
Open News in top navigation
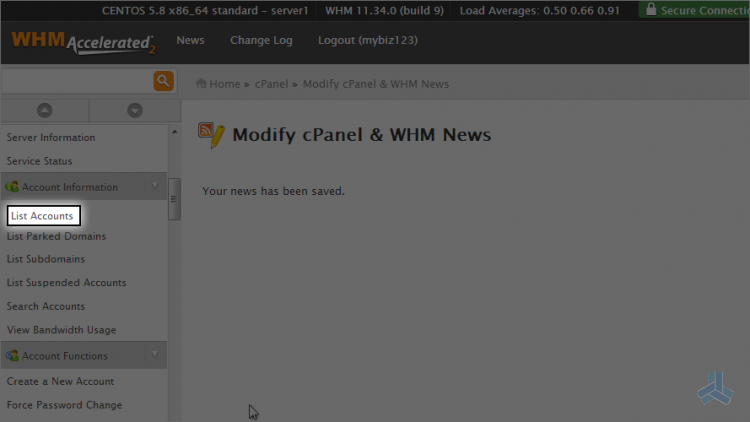pyautogui.click(x=190, y=40)
